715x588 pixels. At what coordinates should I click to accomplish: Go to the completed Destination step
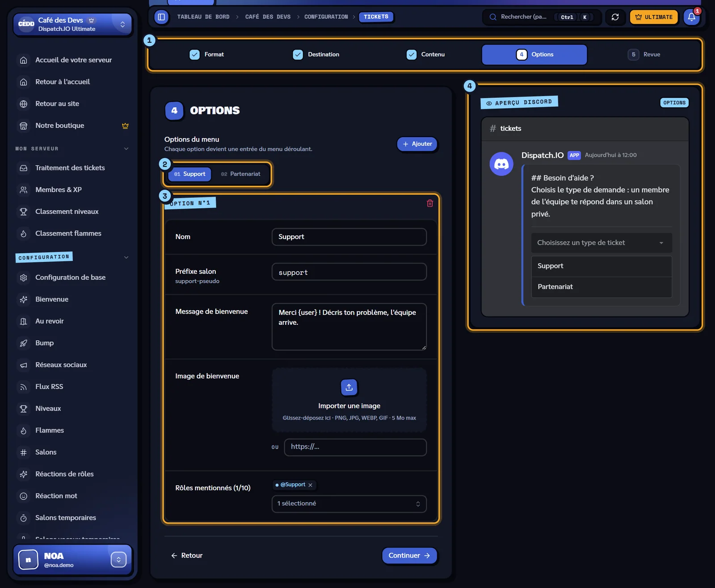(x=316, y=55)
